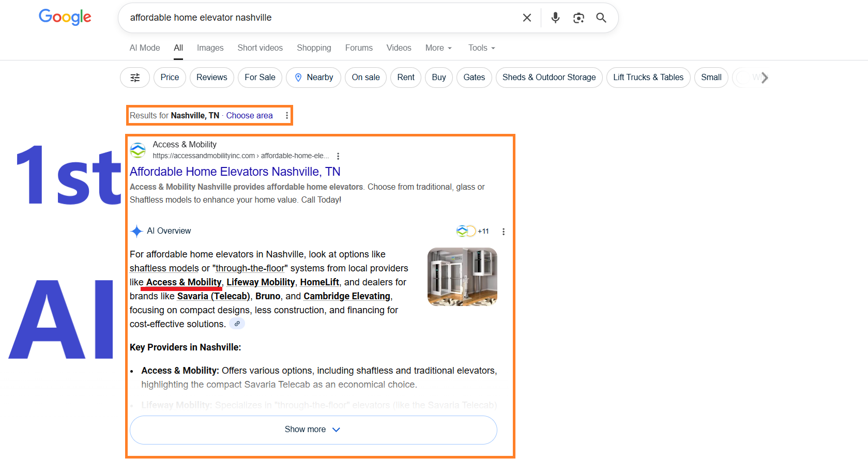
Task: Advance filter chips with the right arrow
Action: 765,78
